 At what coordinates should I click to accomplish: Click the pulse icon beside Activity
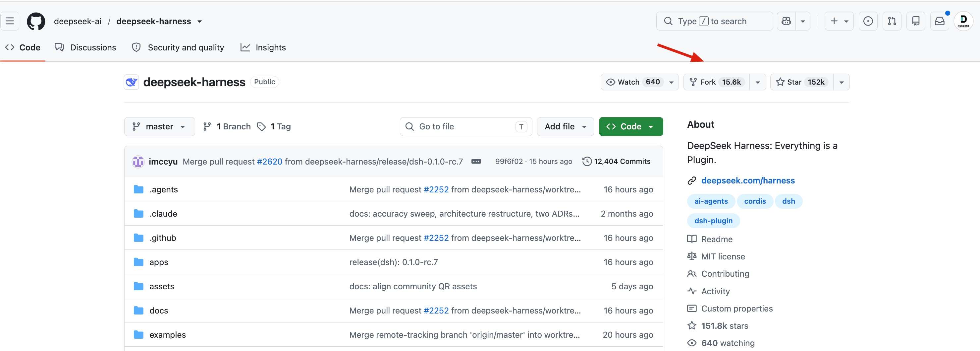tap(692, 291)
